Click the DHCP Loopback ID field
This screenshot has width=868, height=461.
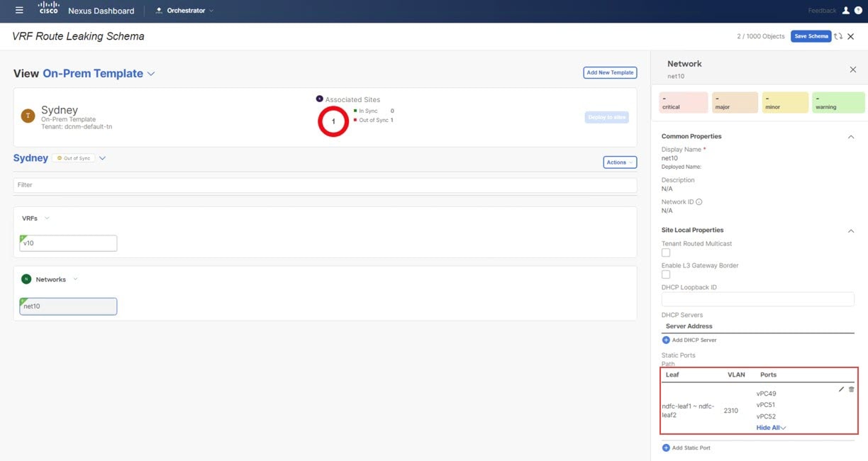[757, 299]
